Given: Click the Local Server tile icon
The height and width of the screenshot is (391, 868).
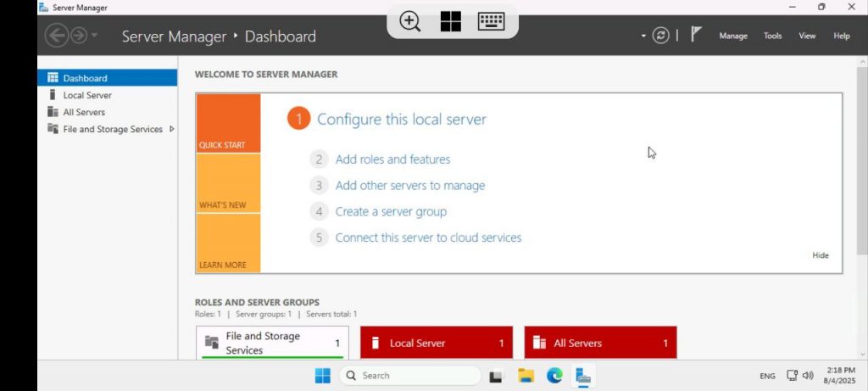Looking at the screenshot, I should (x=376, y=343).
